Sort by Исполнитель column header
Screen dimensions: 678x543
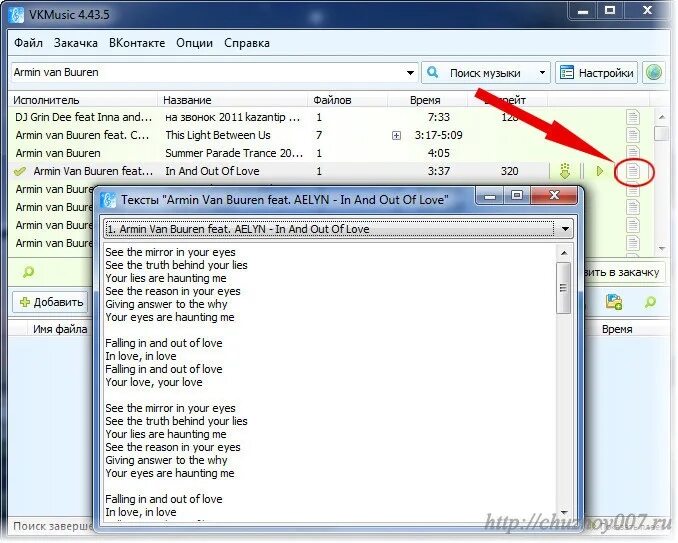coord(83,100)
